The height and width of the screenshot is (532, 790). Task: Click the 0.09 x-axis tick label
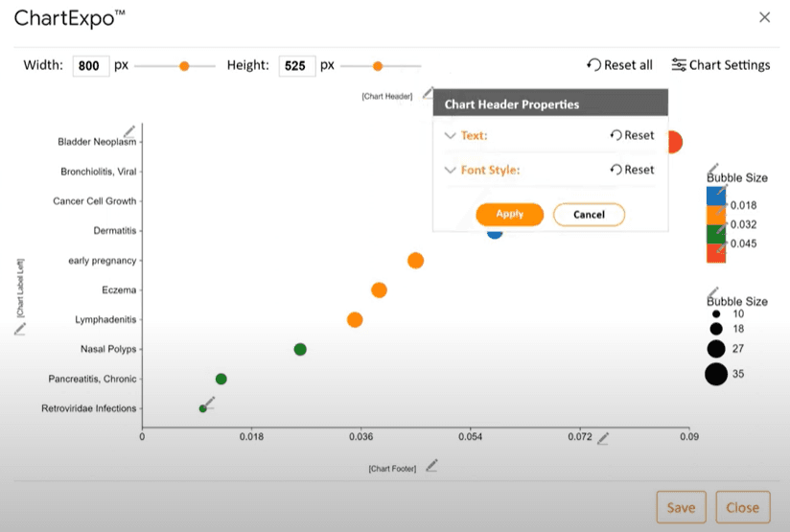[x=689, y=437]
